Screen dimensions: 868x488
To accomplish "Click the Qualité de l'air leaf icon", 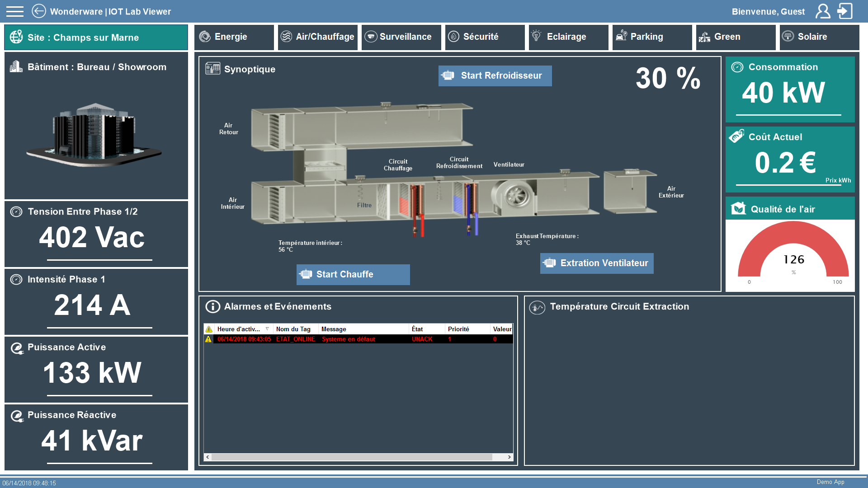I will click(738, 208).
